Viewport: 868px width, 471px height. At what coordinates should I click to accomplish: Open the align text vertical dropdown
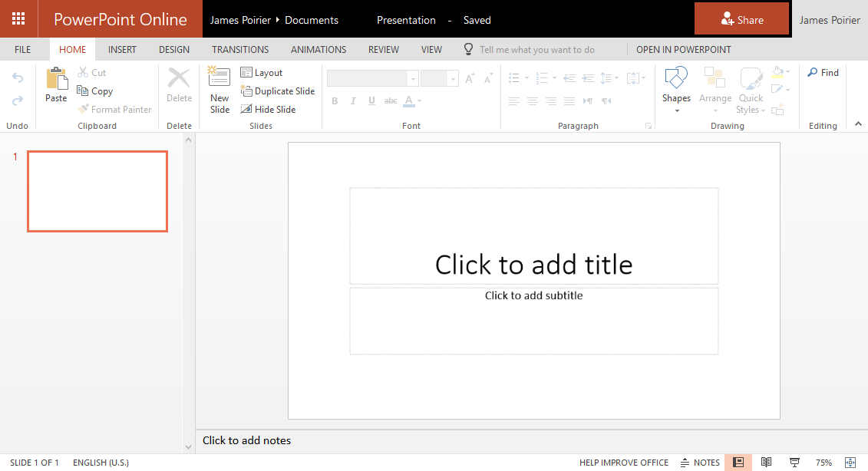(x=636, y=78)
